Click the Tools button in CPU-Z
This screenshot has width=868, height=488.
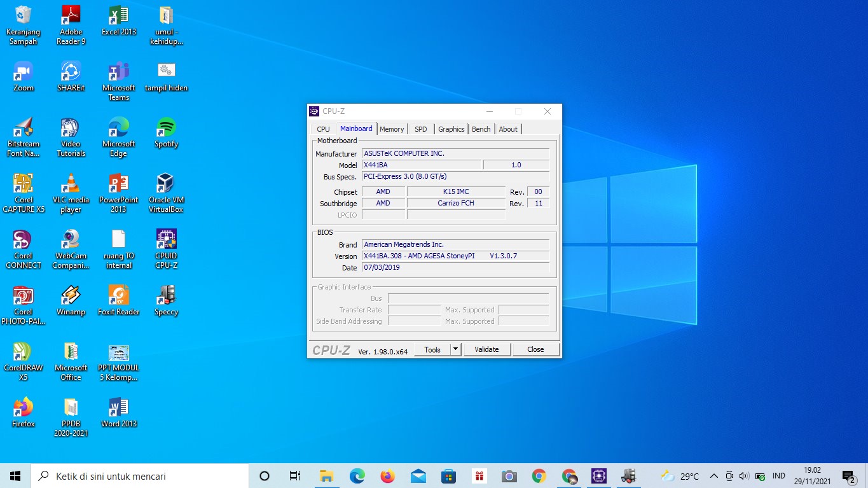pyautogui.click(x=432, y=349)
